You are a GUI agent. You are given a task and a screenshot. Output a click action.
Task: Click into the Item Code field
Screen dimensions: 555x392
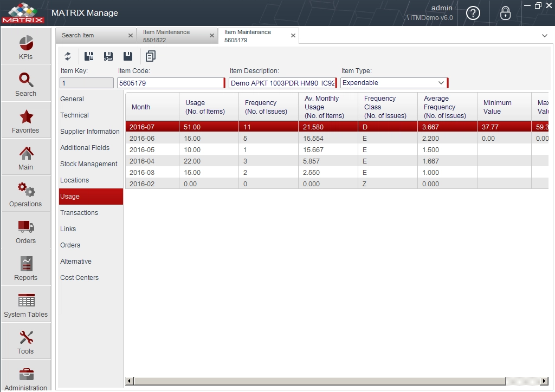pos(170,83)
